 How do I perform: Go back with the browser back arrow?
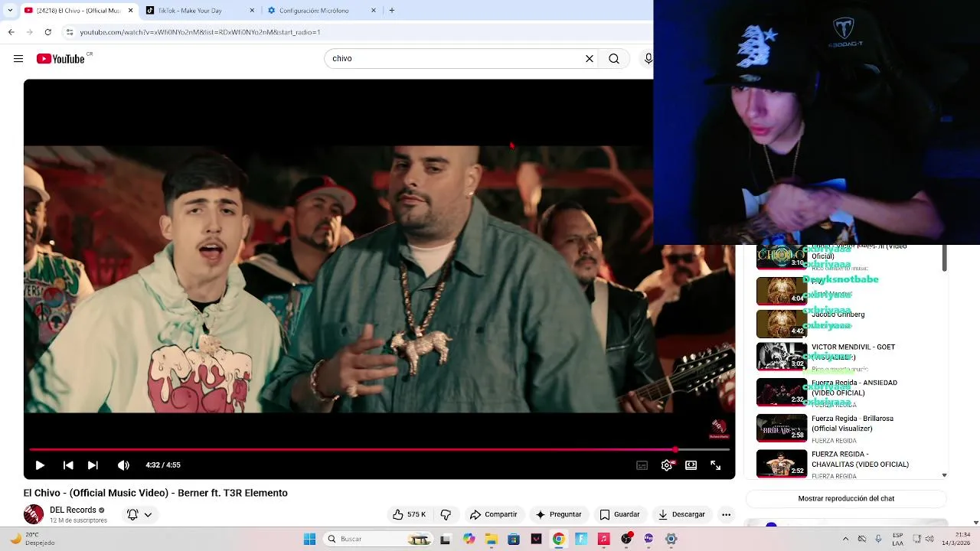[11, 32]
